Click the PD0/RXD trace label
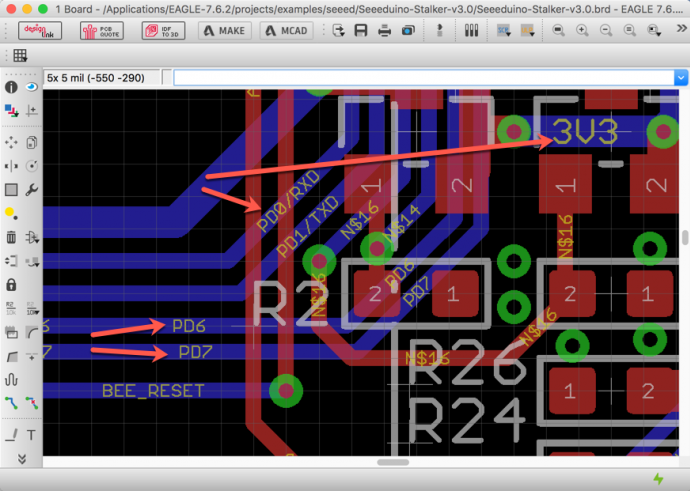The height and width of the screenshot is (491, 690). point(288,201)
